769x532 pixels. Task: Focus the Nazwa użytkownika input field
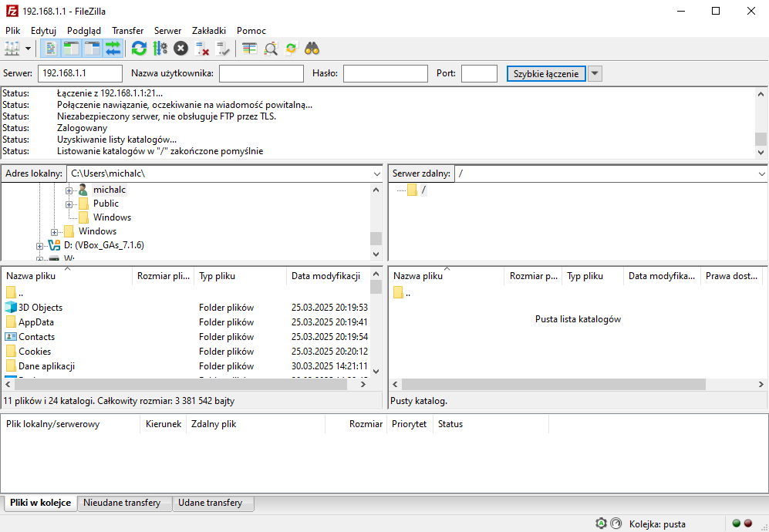[x=261, y=73]
